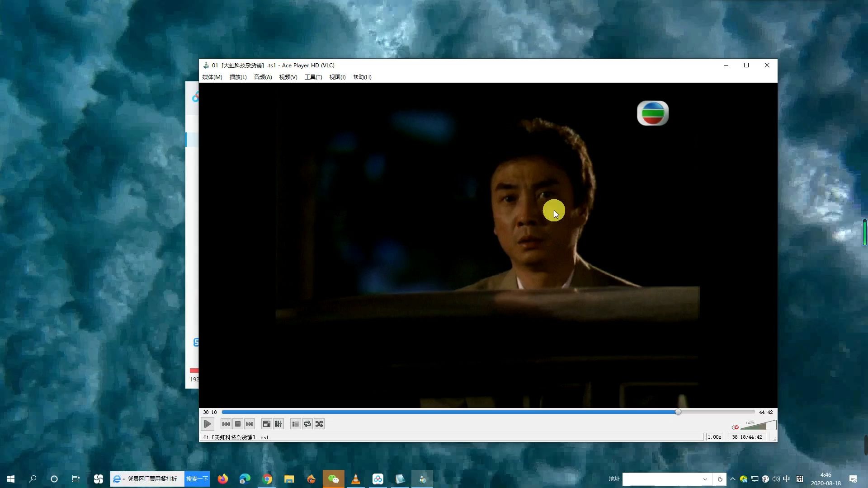
Task: Click elapsed time label 38:18 left of seek bar
Action: tap(210, 412)
